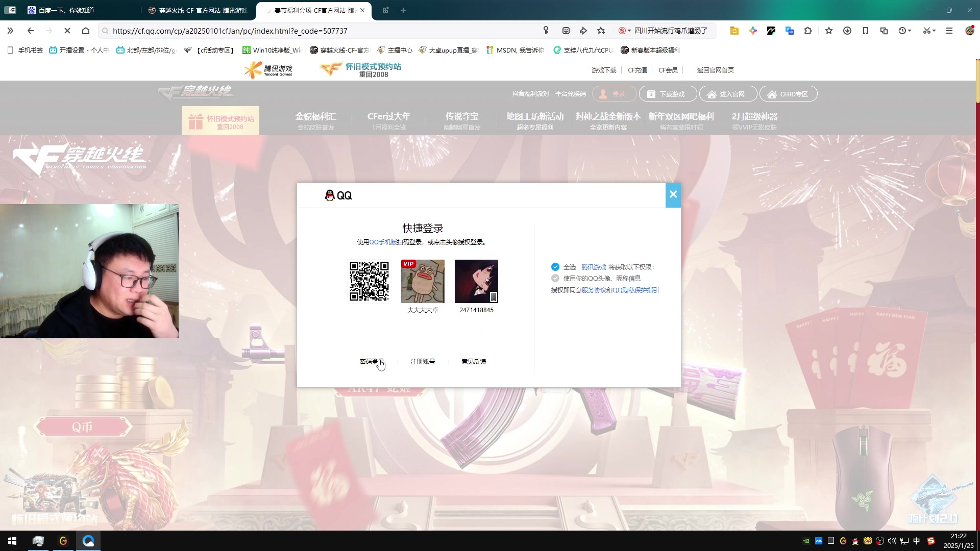Expand the scissors screenshot dropdown arrow
Viewport: 980px width, 551px height.
point(934,31)
